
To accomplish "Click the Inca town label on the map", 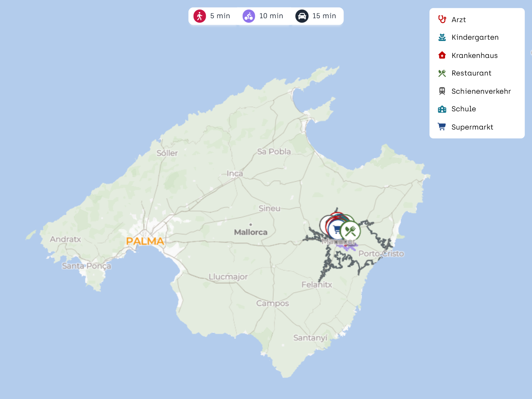I will 235,173.
